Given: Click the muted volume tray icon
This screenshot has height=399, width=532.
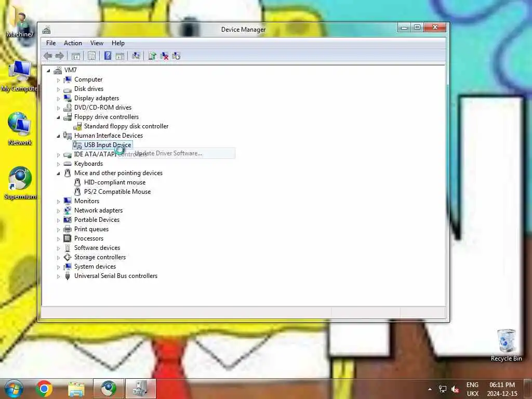Looking at the screenshot, I should click(x=455, y=389).
